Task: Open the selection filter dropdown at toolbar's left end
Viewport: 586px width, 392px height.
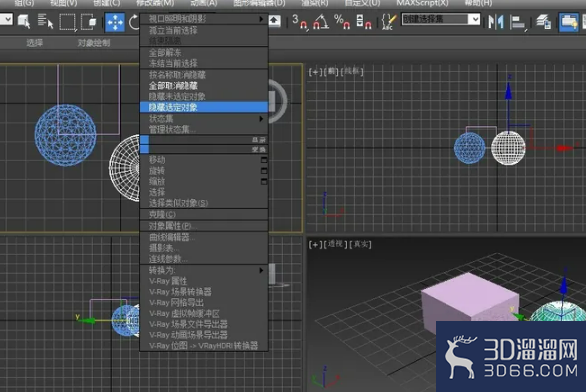Action: click(6, 19)
